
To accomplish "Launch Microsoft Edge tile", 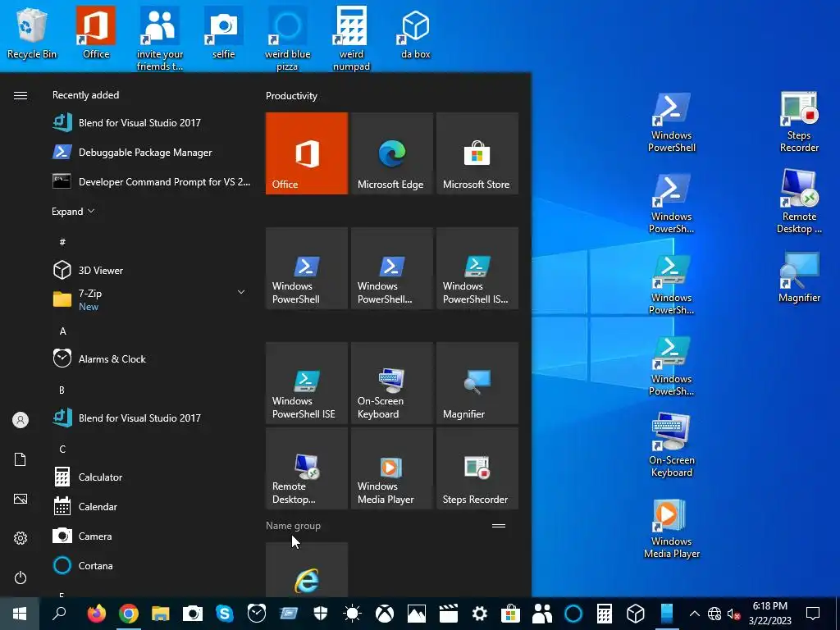I will [391, 153].
